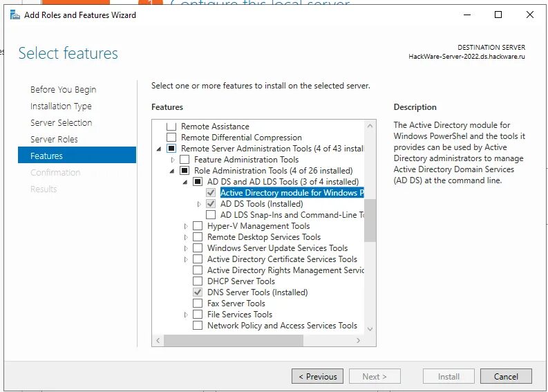
Task: Enable File Services Tools checkbox
Action: 198,315
